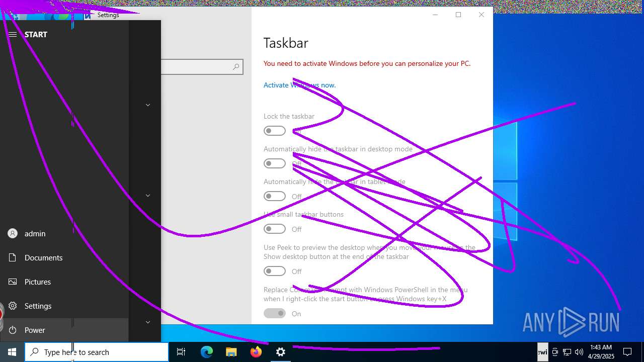This screenshot has width=644, height=362.
Task: Click the Find a setting search field
Action: [202, 67]
